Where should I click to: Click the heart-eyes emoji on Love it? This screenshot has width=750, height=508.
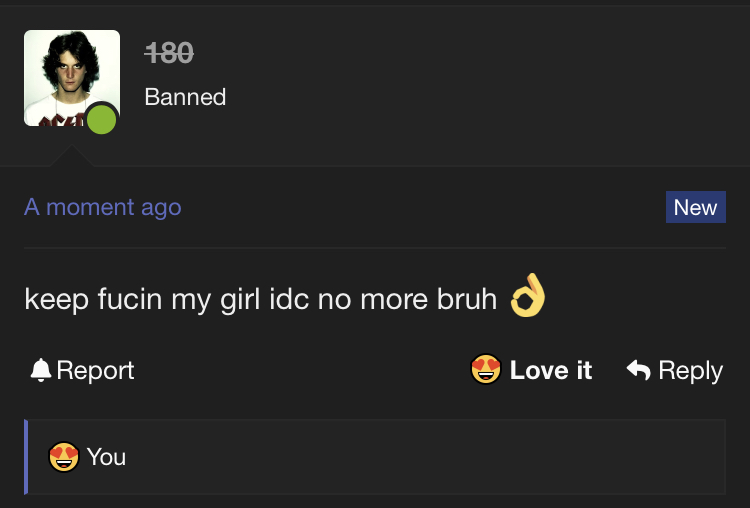[x=485, y=369]
